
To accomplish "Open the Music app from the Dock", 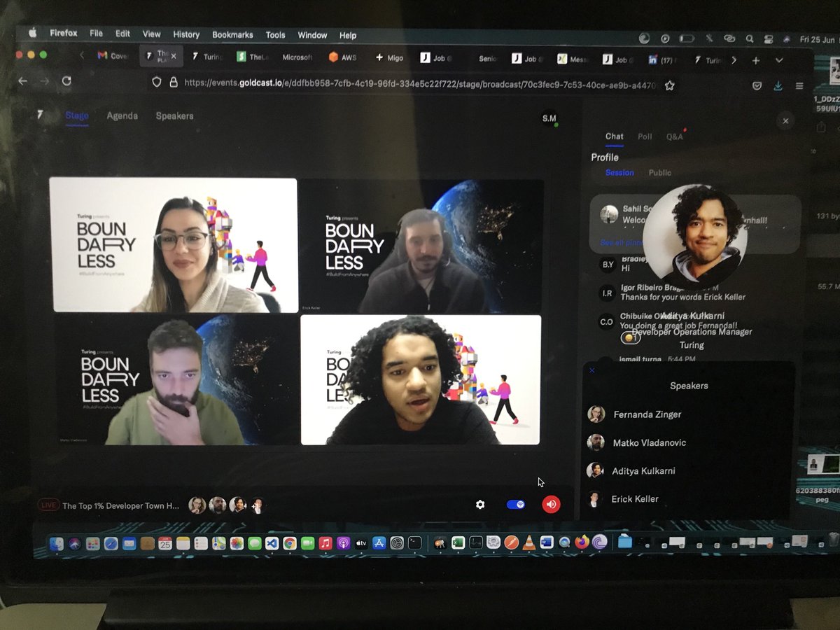I will 325,542.
